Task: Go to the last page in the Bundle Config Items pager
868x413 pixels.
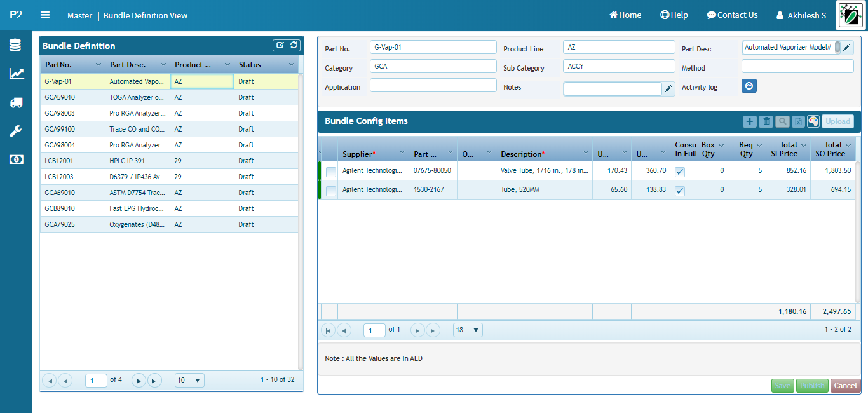Action: [x=433, y=330]
